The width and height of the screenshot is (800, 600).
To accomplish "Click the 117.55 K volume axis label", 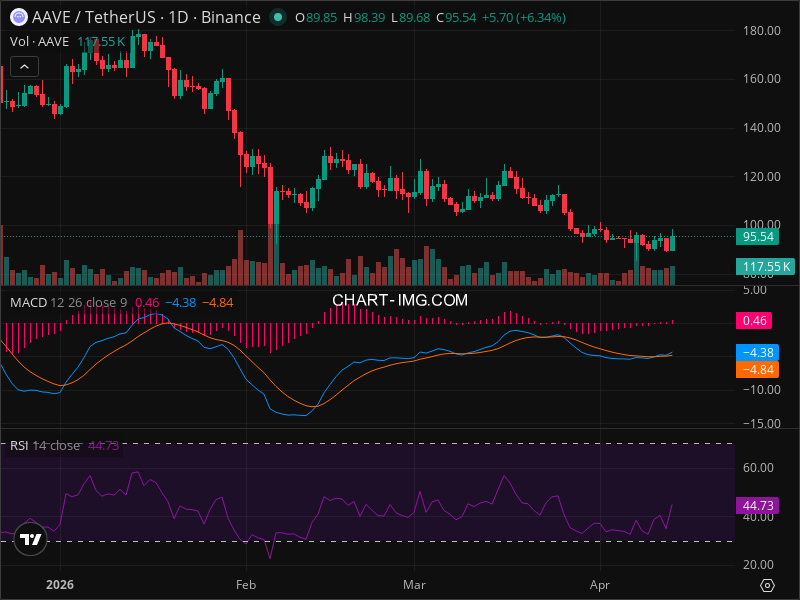I will tap(765, 266).
